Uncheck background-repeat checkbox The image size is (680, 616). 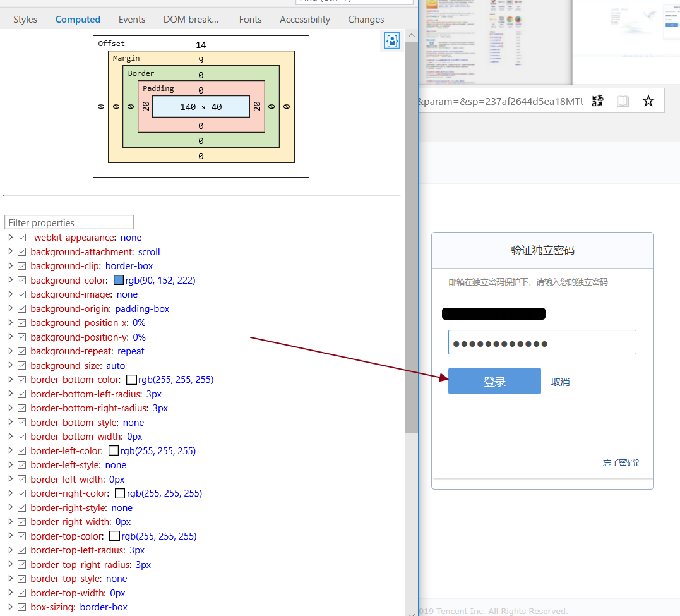(21, 352)
